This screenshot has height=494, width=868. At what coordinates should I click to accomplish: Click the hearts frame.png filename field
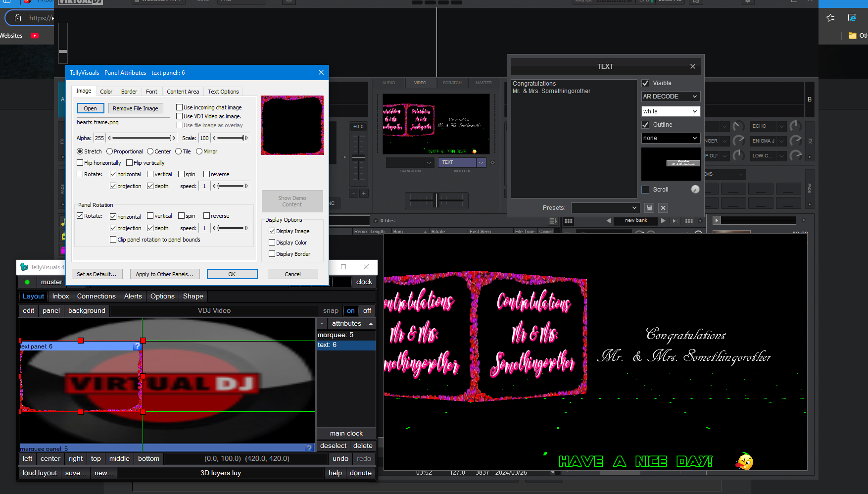pyautogui.click(x=123, y=122)
